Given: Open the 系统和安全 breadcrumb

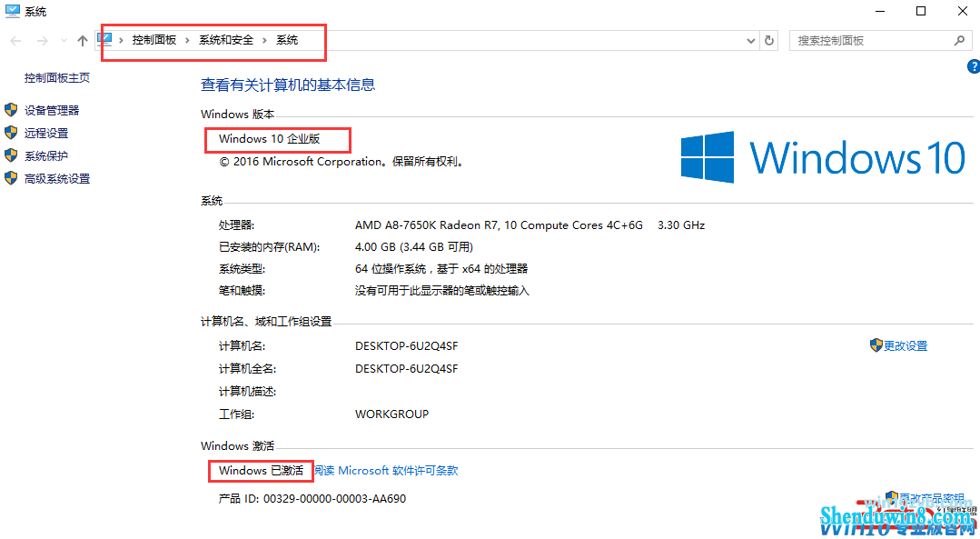Looking at the screenshot, I should click(226, 40).
